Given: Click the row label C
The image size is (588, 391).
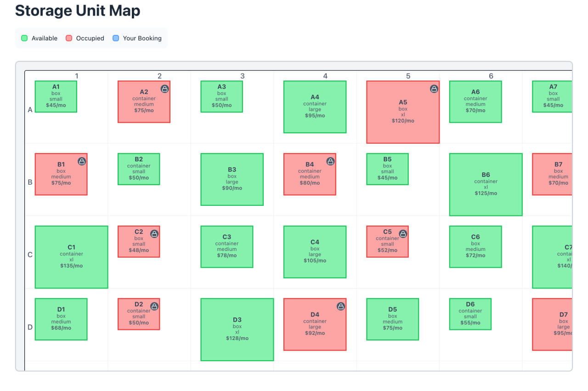Looking at the screenshot, I should 30,254.
